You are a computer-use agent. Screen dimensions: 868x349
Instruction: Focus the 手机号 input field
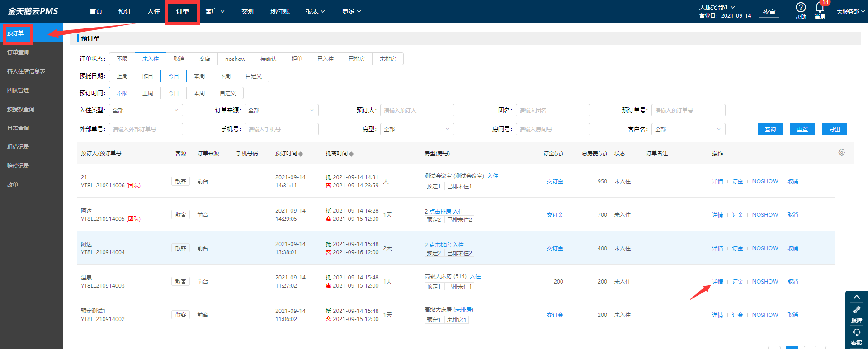point(282,129)
